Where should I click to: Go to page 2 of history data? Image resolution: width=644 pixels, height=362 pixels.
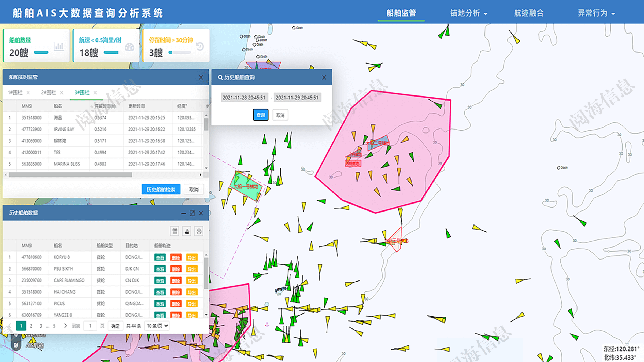(31, 326)
